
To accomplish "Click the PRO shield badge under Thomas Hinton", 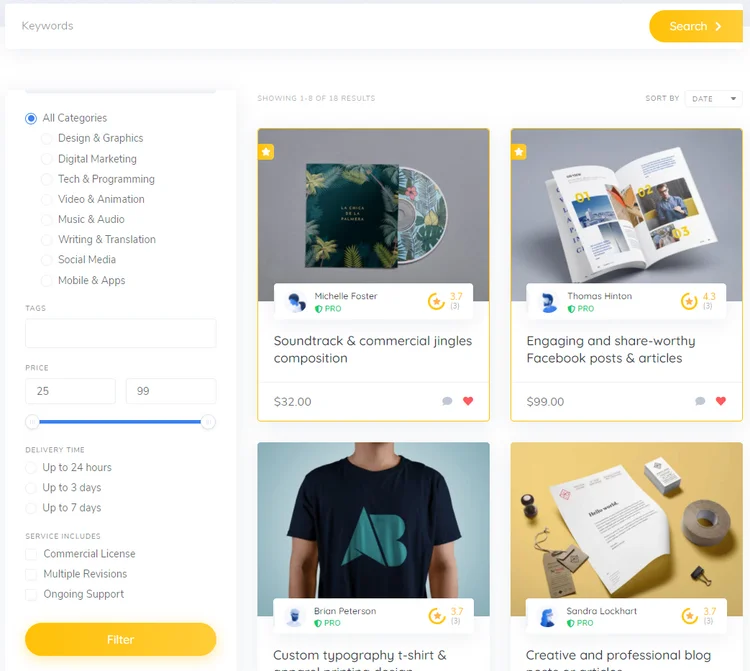I will (581, 309).
